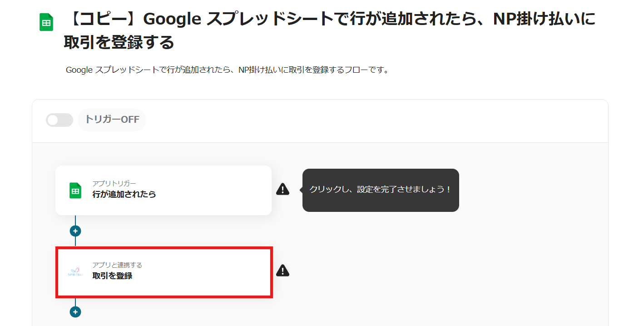644x326 pixels.
Task: Click the bold 行が追加されたら step name
Action: tap(124, 194)
